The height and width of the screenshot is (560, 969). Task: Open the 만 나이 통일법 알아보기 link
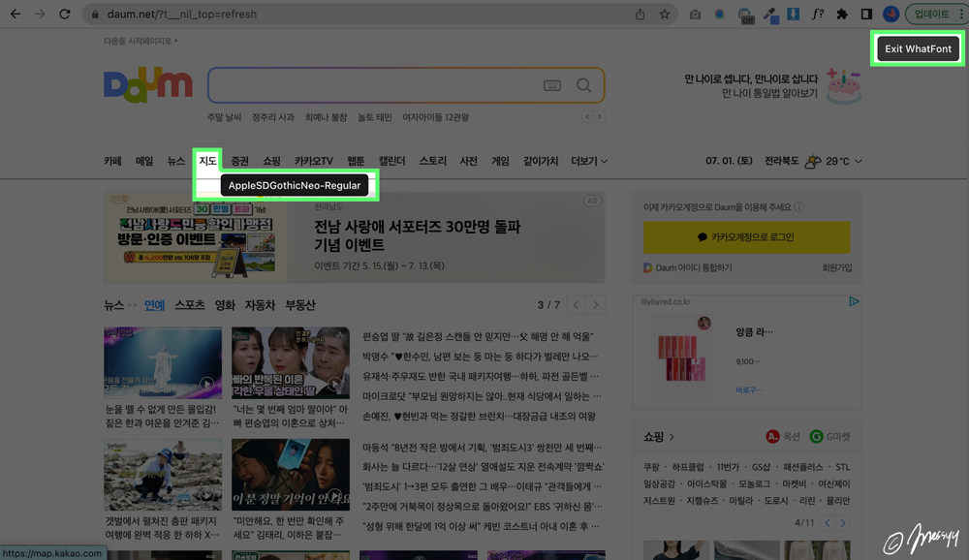[769, 93]
